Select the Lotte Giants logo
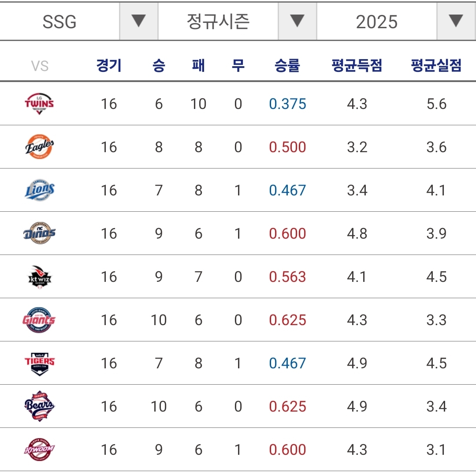Viewport: 476px width, 472px height. pyautogui.click(x=39, y=320)
